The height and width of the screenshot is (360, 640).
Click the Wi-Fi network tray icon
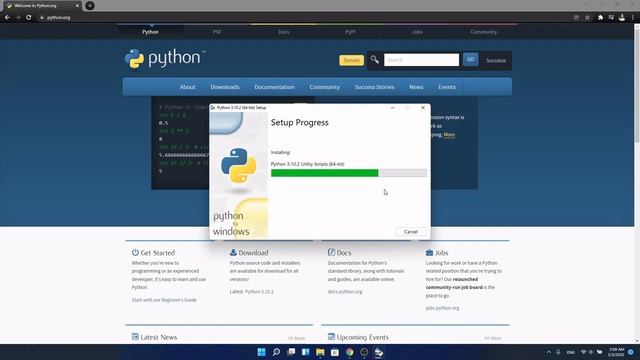584,352
